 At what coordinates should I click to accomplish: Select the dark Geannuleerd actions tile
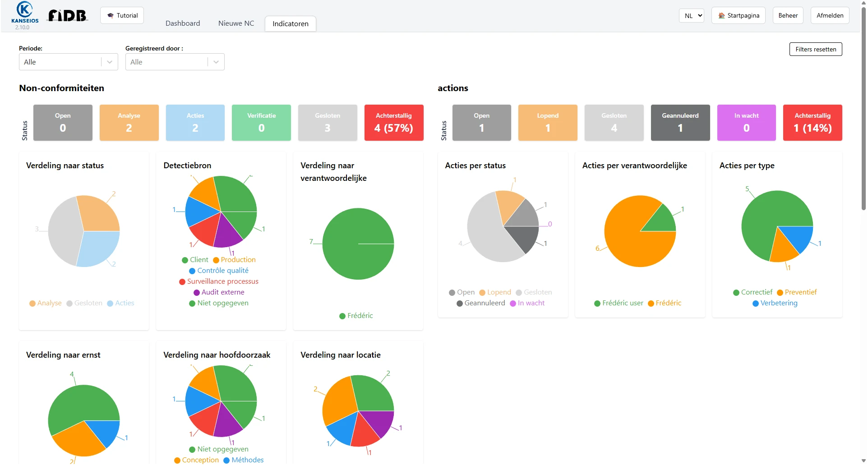680,123
